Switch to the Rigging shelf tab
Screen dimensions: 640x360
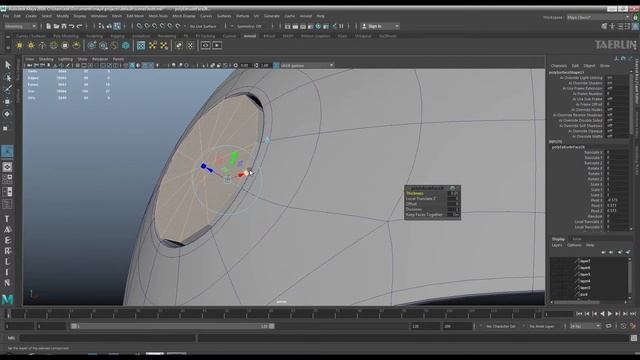coord(117,36)
